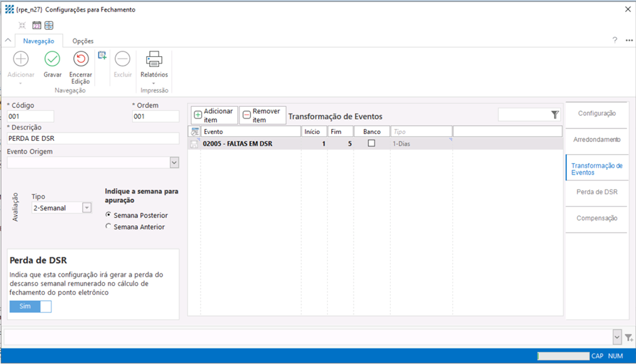Toggle the Perda de DSR Sim switch
Viewport: 636px width, 364px height.
pos(30,306)
